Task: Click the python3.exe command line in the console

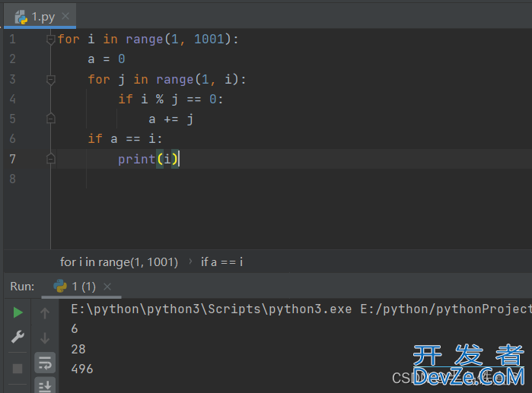Action: 301,309
